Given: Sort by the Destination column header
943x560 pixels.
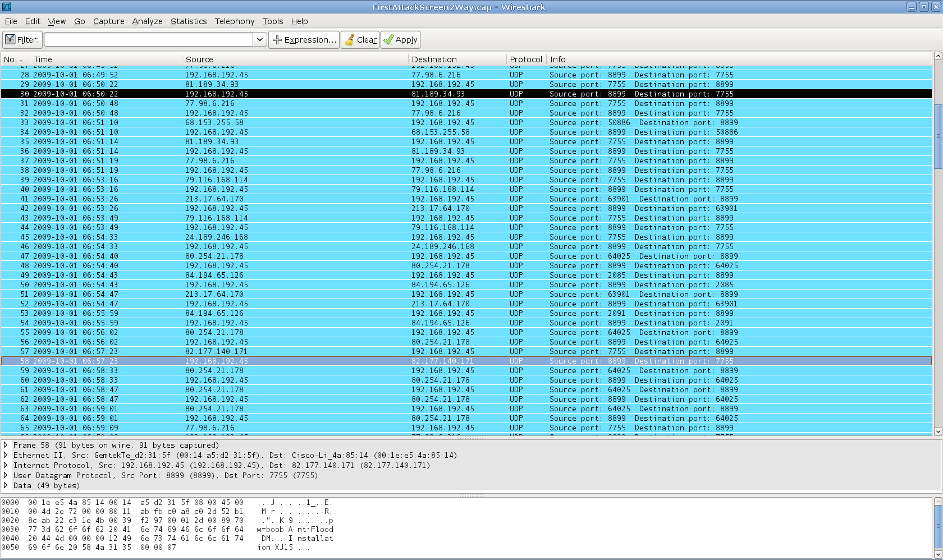Looking at the screenshot, I should pyautogui.click(x=457, y=59).
